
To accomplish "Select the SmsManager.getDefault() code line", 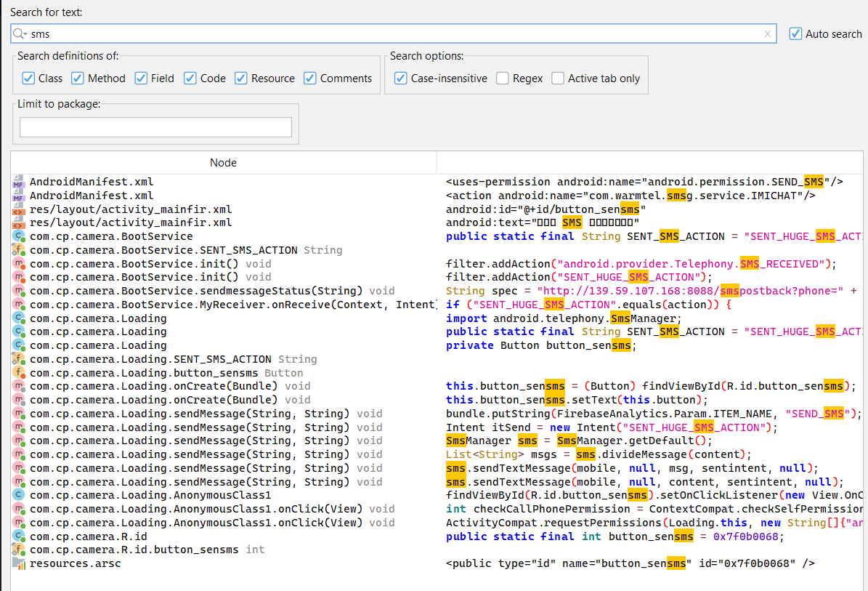I will (x=437, y=441).
